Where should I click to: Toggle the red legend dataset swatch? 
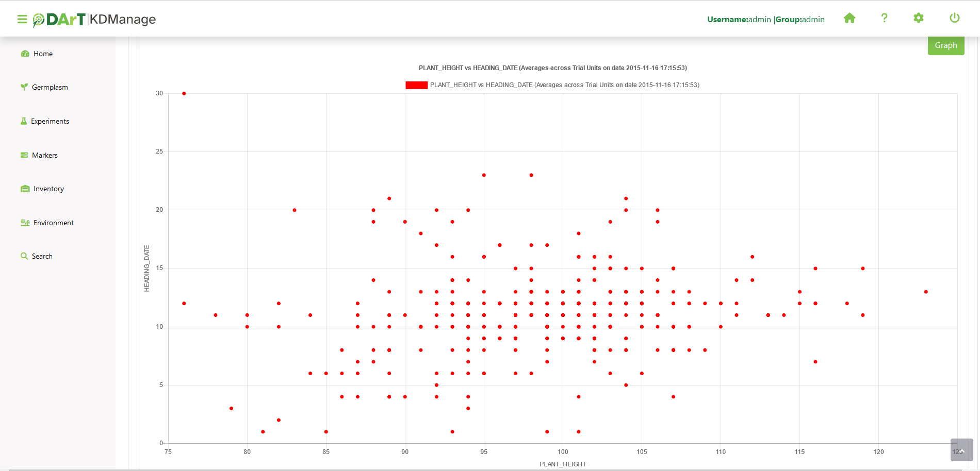416,85
